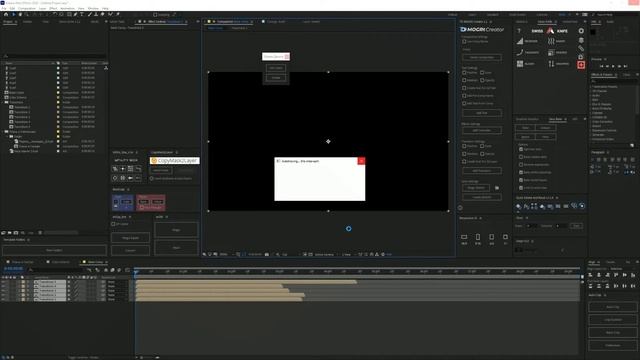
Task: Toggle Scale checkbox under Text Settings
Action: (482, 73)
